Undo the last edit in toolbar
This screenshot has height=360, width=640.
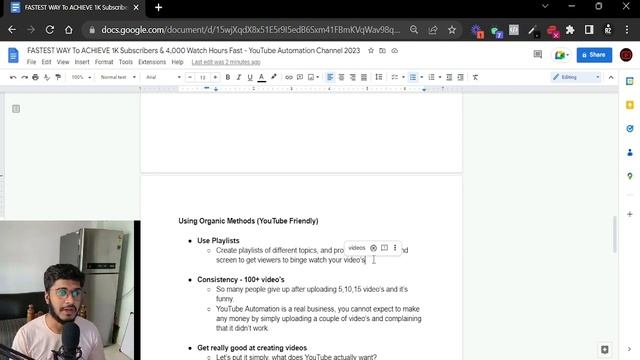click(x=13, y=77)
